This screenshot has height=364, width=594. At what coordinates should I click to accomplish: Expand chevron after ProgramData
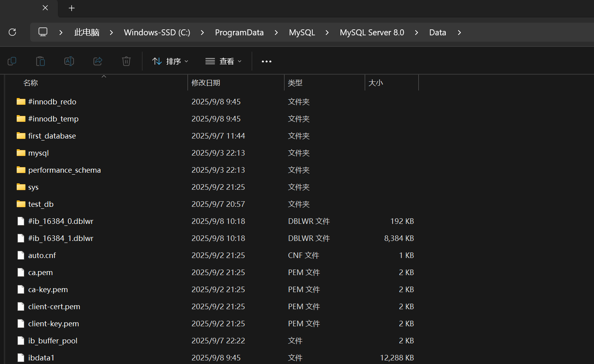coord(276,32)
